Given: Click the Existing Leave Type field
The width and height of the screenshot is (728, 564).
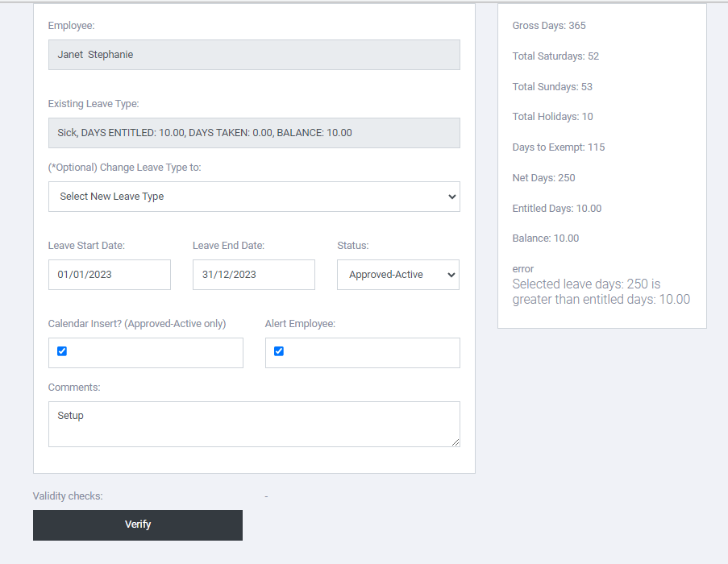Looking at the screenshot, I should (254, 133).
